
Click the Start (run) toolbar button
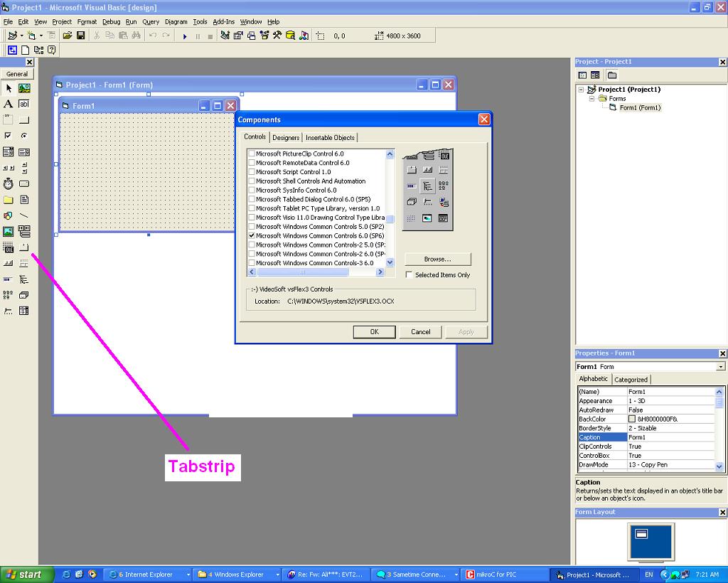click(x=185, y=36)
